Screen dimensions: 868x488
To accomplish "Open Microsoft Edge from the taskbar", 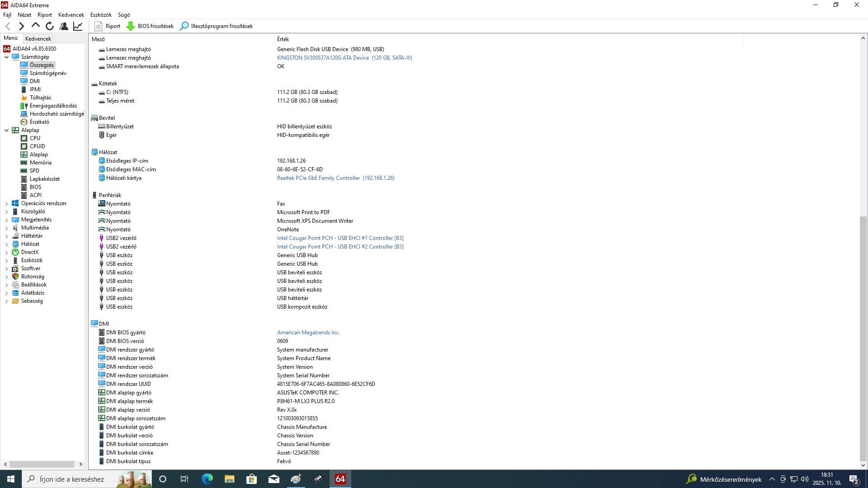I will pyautogui.click(x=207, y=479).
